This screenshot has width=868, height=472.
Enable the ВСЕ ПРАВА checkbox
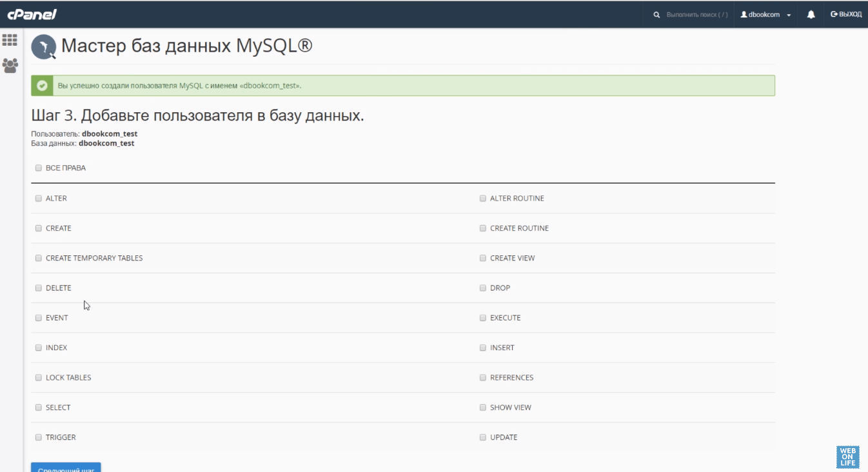coord(39,168)
